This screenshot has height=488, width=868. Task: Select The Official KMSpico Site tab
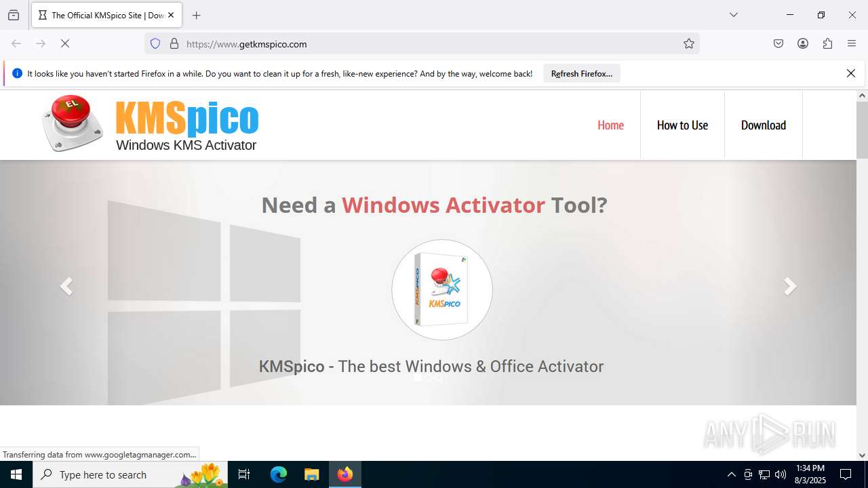[x=106, y=15]
